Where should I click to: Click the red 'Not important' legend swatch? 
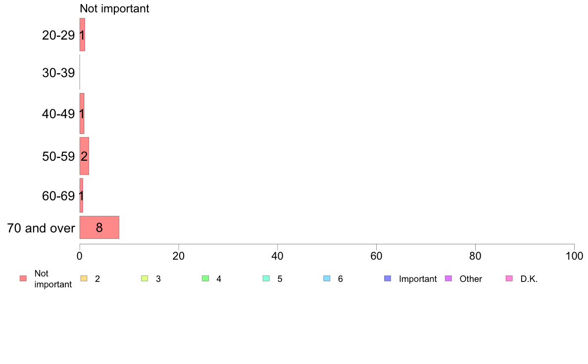pyautogui.click(x=23, y=278)
